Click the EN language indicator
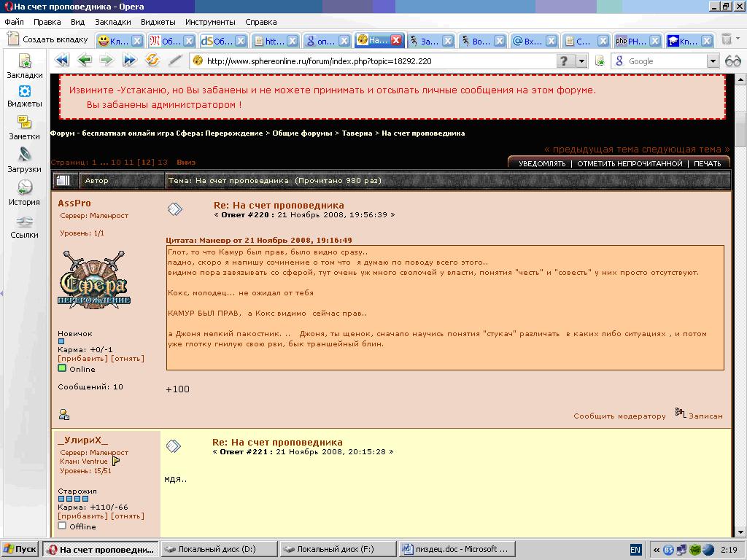 click(635, 550)
